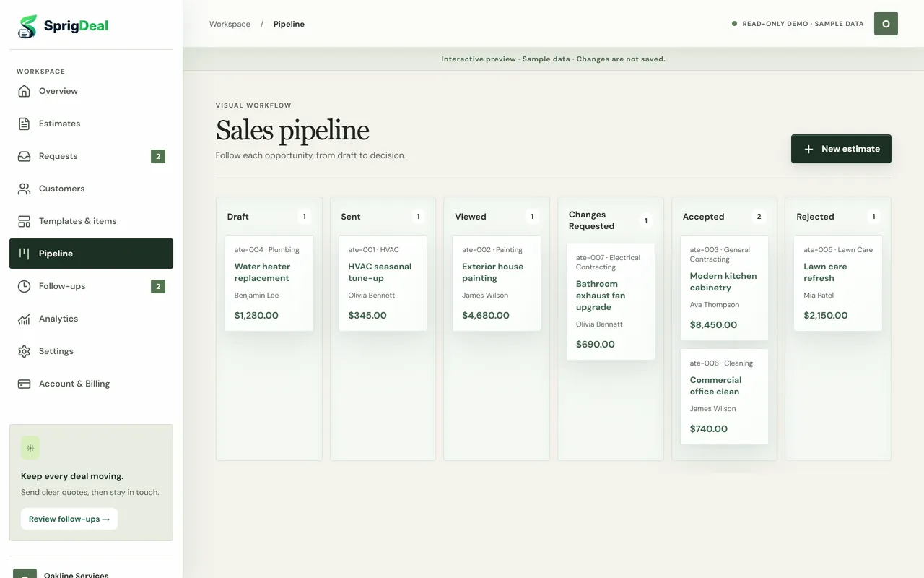924x578 pixels.
Task: Open the Follow-ups menu label
Action: point(62,286)
